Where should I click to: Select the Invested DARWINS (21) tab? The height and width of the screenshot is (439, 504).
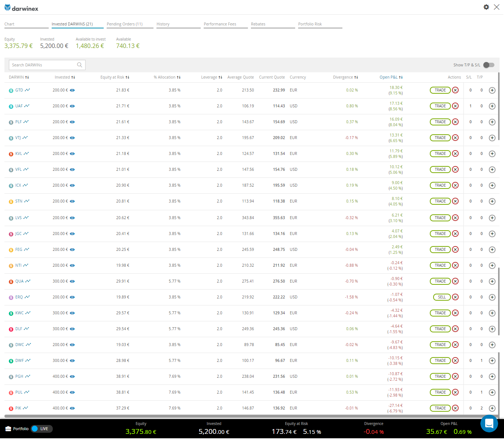click(77, 24)
